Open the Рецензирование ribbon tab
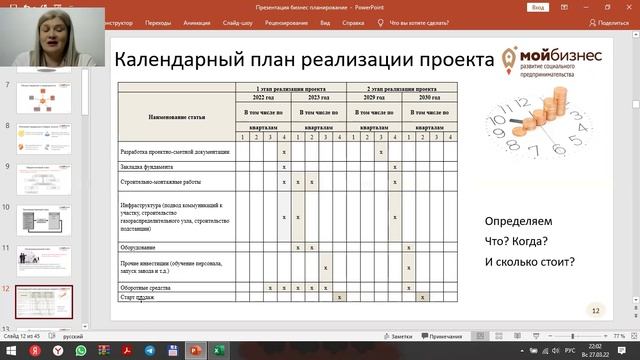 [x=286, y=23]
